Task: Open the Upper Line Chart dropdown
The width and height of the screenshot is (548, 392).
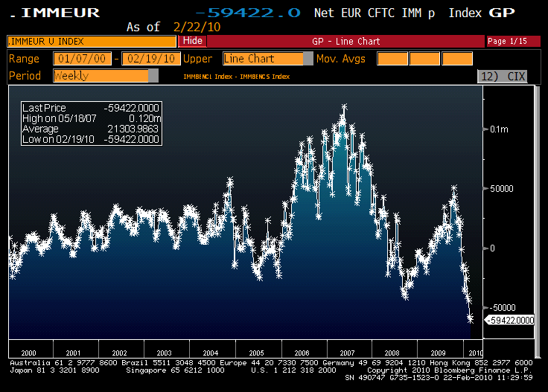Action: (263, 59)
